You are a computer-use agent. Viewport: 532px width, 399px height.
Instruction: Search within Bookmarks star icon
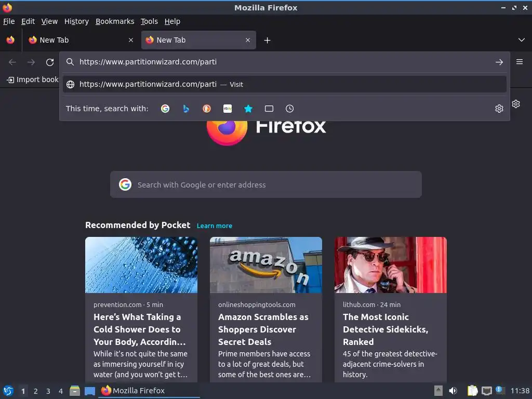coord(248,109)
